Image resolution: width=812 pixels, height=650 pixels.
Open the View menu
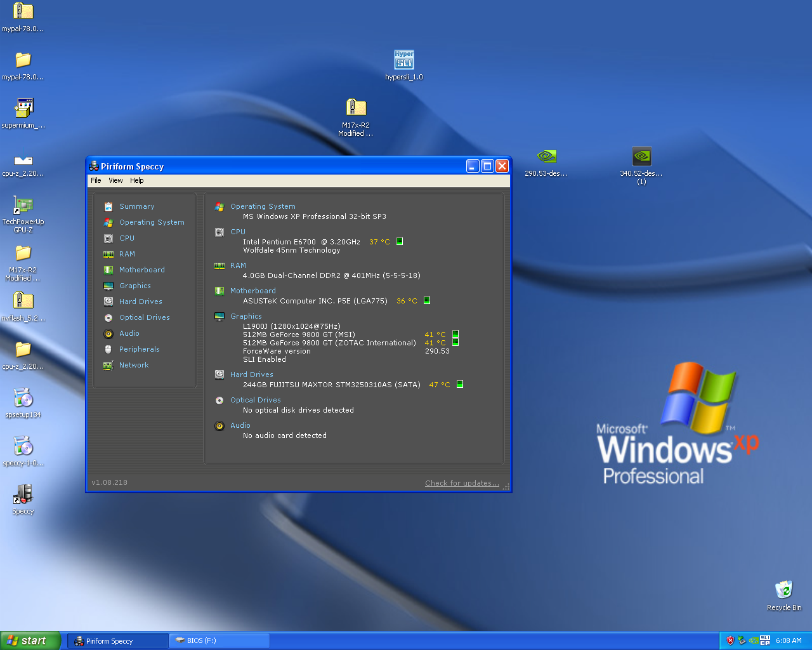click(x=115, y=180)
